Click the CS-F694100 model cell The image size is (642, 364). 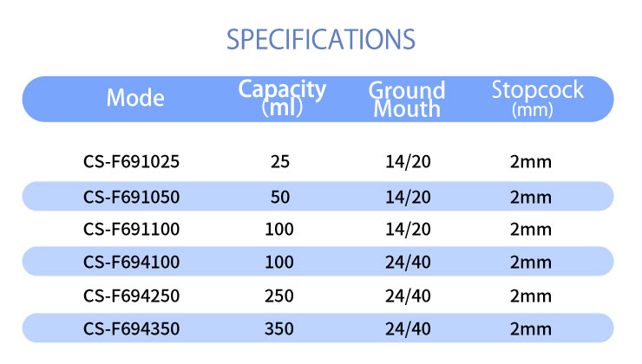pos(132,263)
